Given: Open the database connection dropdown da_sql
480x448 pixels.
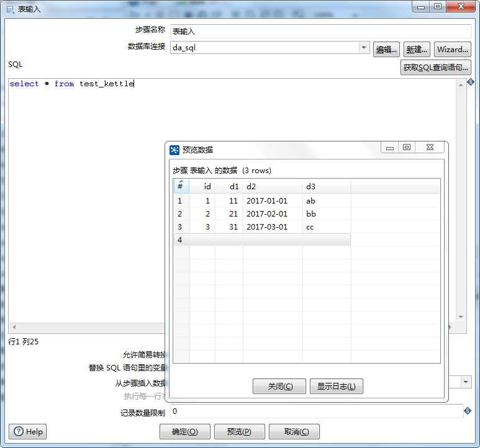Looking at the screenshot, I should click(364, 48).
